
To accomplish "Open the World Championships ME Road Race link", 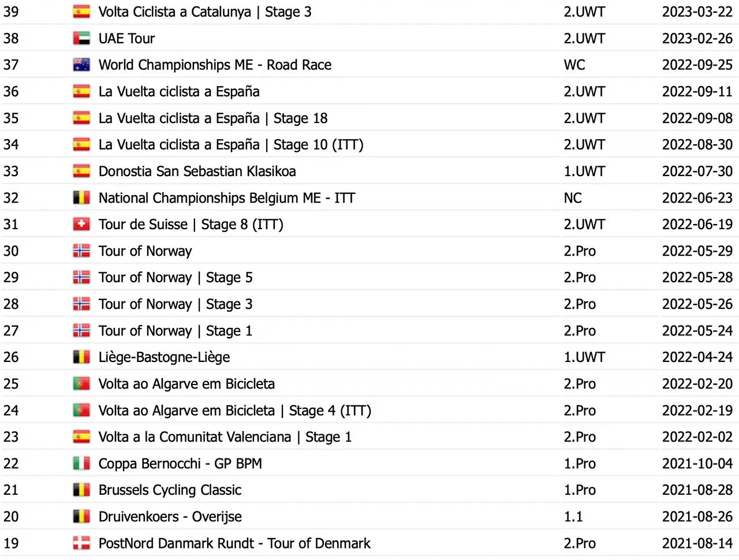I will (x=215, y=65).
